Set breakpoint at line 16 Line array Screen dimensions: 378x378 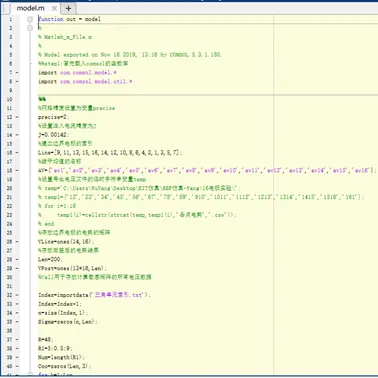(17, 153)
